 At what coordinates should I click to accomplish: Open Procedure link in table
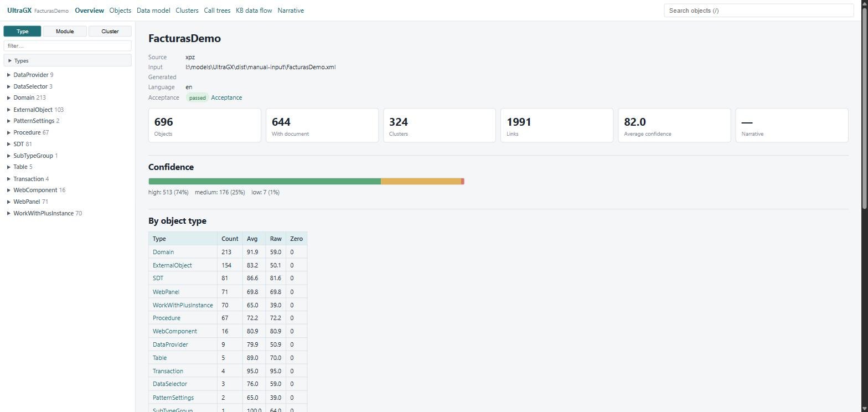pos(167,318)
